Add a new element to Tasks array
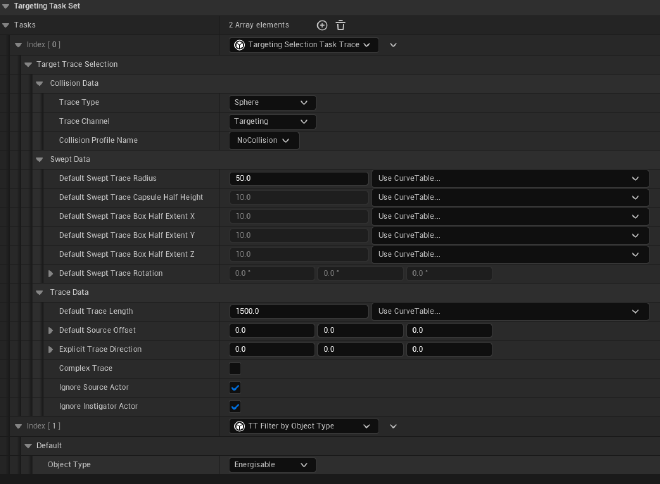This screenshot has height=484, width=660. click(x=322, y=25)
